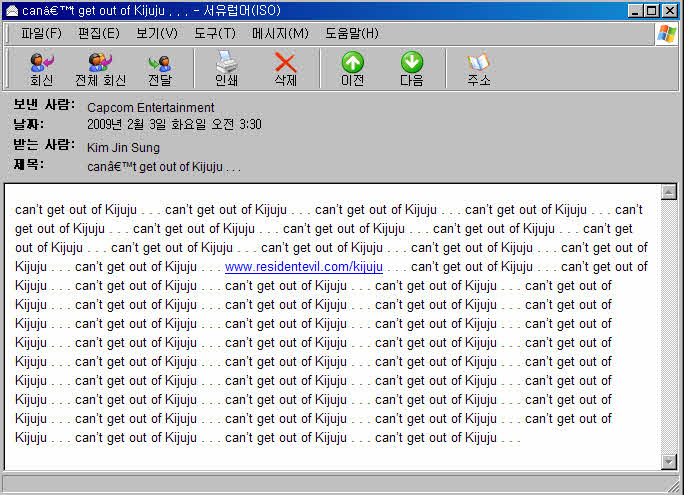Delete the message using 삭제 icon
The width and height of the screenshot is (684, 495).
pos(285,69)
